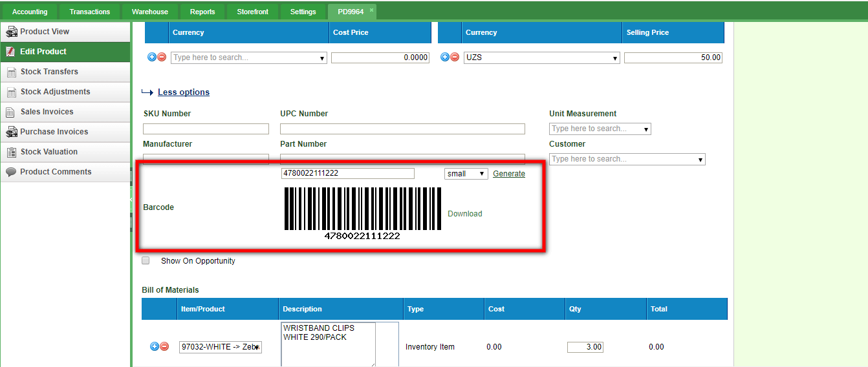Open the 97032-WHITE item/product dropdown
Screen dimensions: 868x367
[x=220, y=347]
